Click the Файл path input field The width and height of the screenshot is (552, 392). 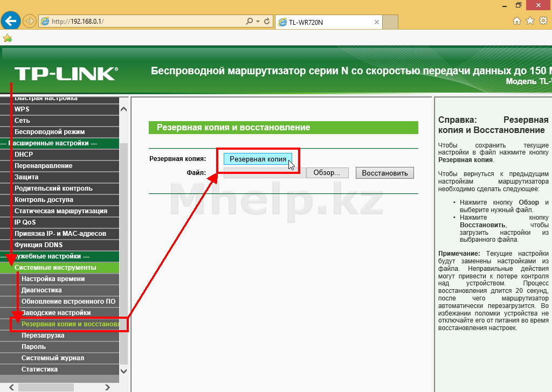(x=265, y=173)
